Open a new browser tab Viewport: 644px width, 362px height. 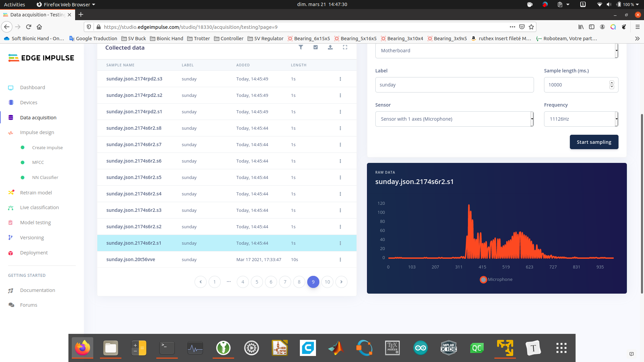[81, 14]
